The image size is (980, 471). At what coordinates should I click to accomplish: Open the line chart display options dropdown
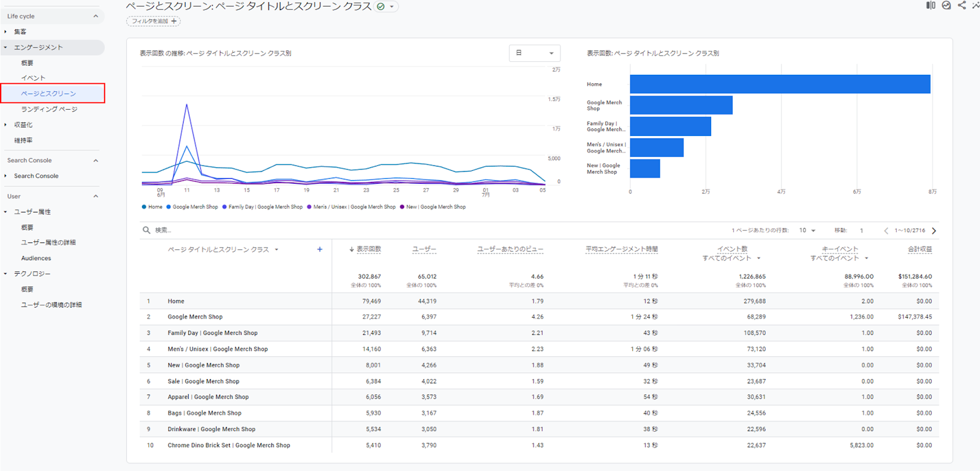coord(535,53)
